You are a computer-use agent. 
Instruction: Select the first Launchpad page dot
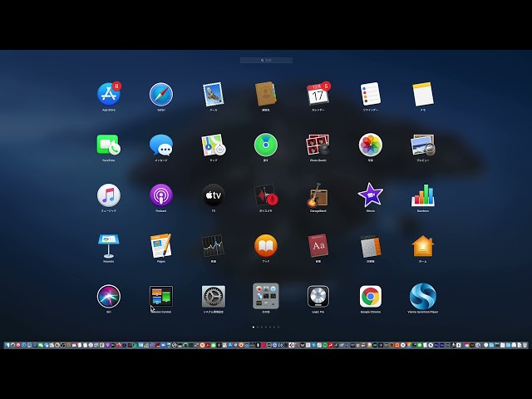pyautogui.click(x=254, y=327)
